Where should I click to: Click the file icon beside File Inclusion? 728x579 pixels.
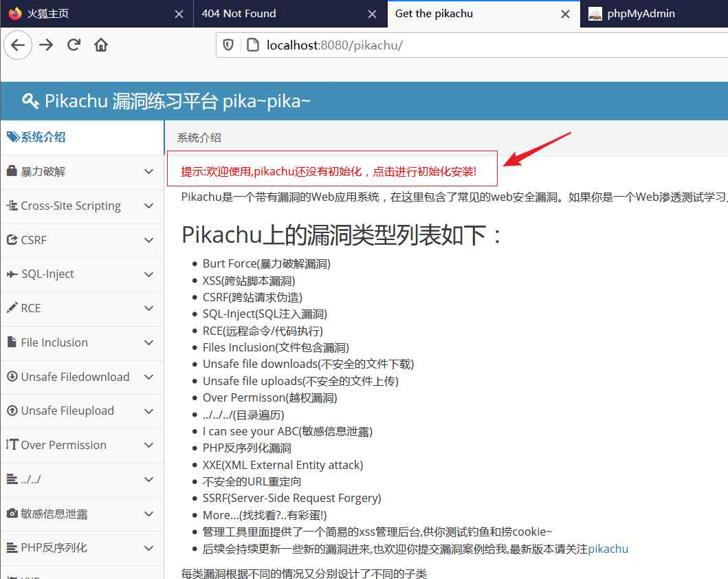pyautogui.click(x=12, y=342)
